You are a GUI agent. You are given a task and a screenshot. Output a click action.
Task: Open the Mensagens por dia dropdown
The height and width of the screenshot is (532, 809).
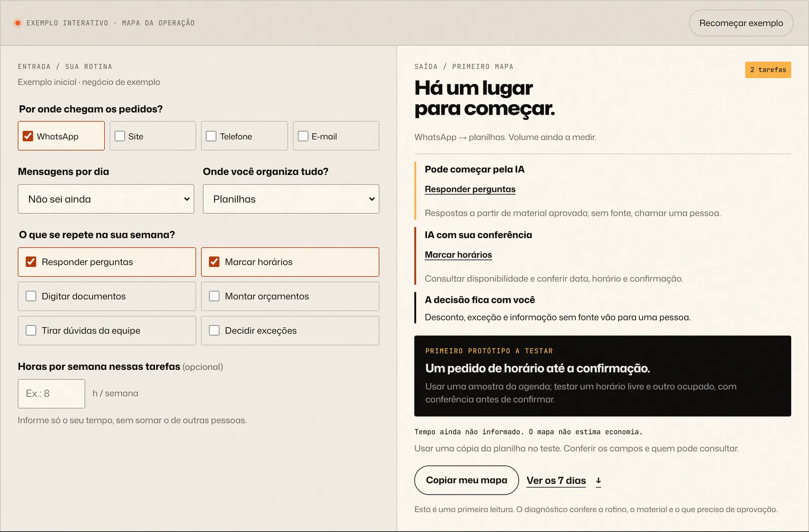106,199
